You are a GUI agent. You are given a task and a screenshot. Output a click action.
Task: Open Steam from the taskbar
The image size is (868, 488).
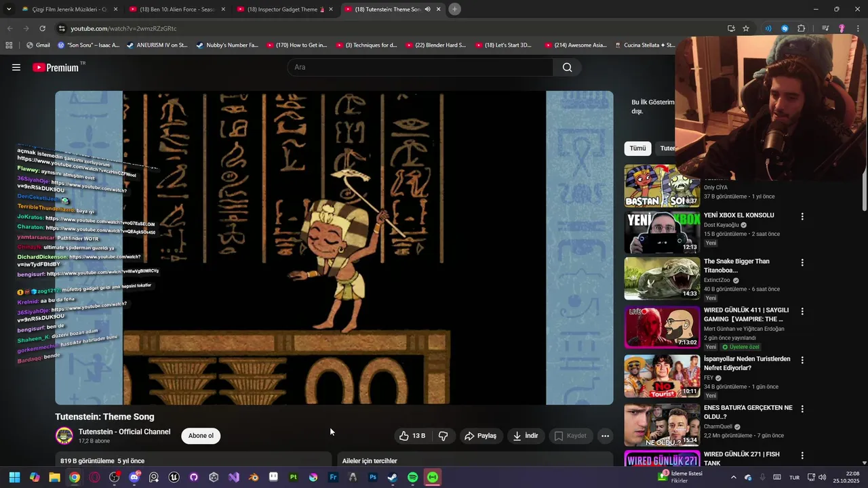[x=393, y=477]
